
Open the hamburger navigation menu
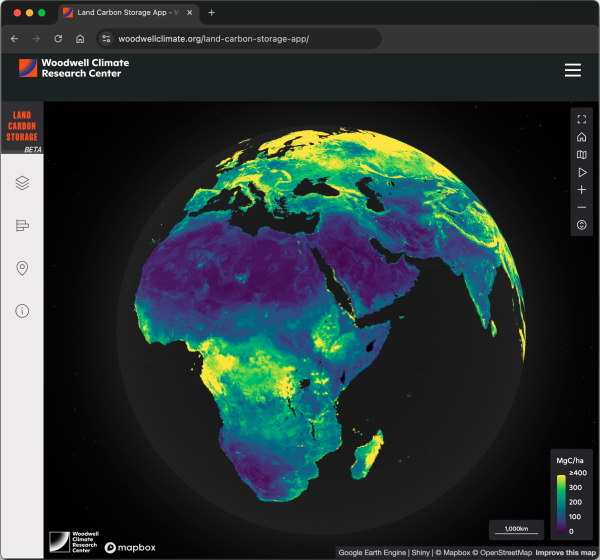572,70
